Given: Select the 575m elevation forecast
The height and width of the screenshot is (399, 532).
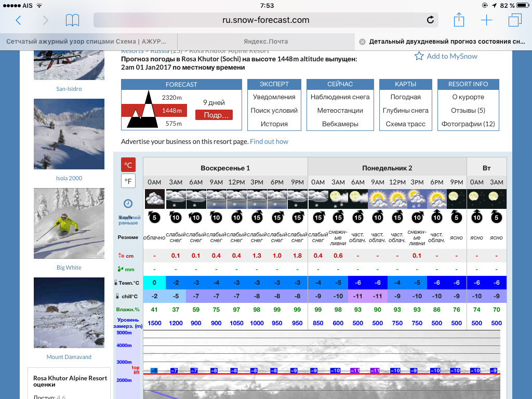Looking at the screenshot, I should pos(174,124).
